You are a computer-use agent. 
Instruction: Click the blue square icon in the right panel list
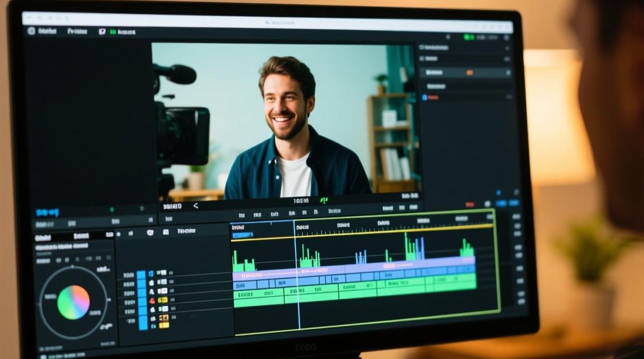tap(424, 97)
